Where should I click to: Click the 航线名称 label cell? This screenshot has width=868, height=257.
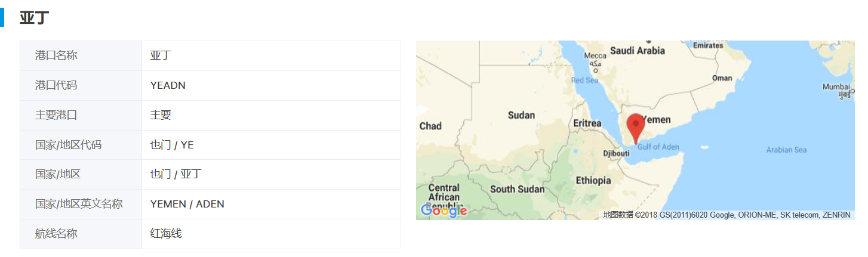point(56,234)
